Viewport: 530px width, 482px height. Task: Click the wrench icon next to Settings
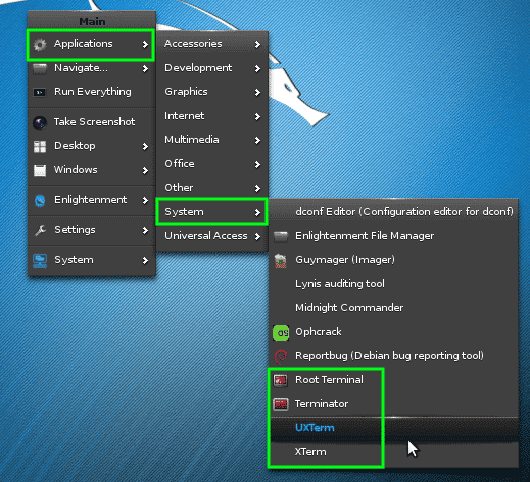[40, 230]
